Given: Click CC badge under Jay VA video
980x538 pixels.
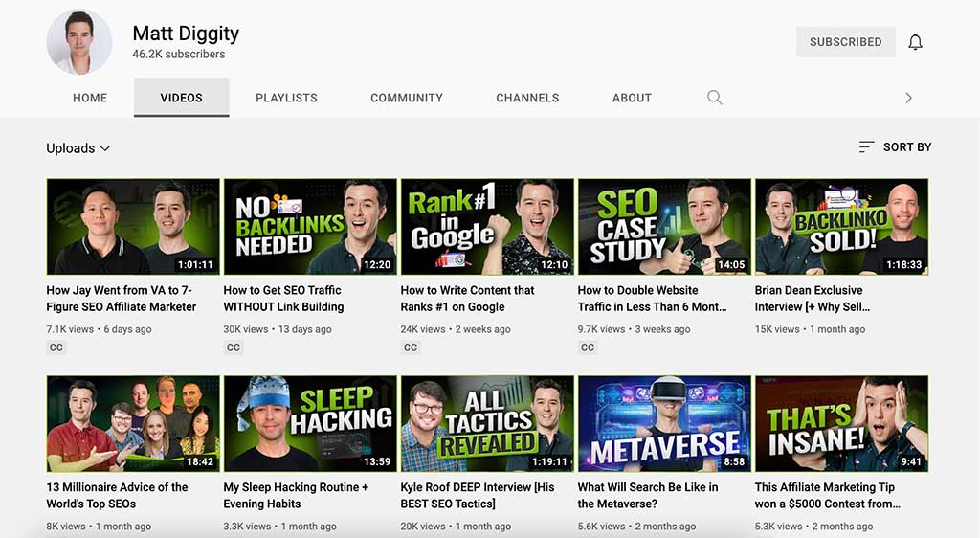Looking at the screenshot, I should [56, 347].
